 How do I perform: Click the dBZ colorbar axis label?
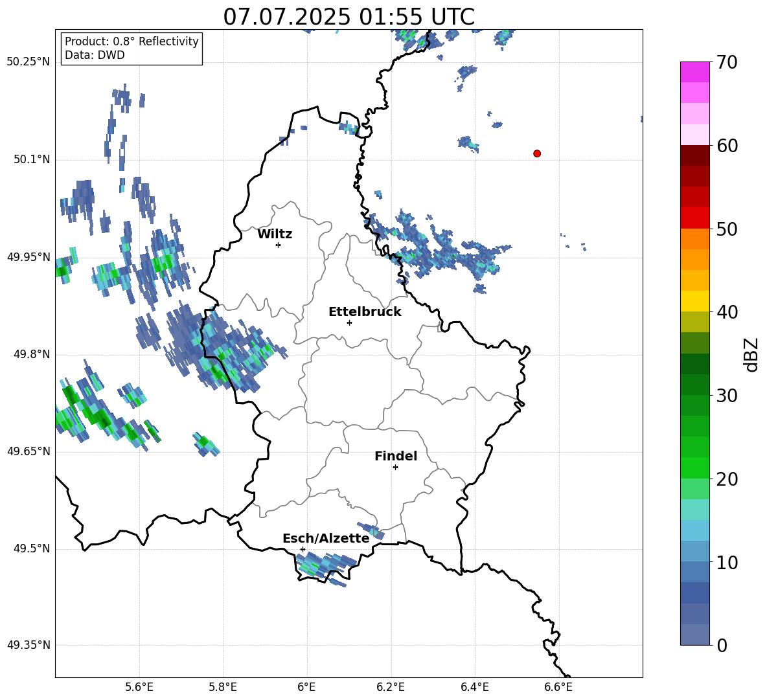[x=752, y=354]
